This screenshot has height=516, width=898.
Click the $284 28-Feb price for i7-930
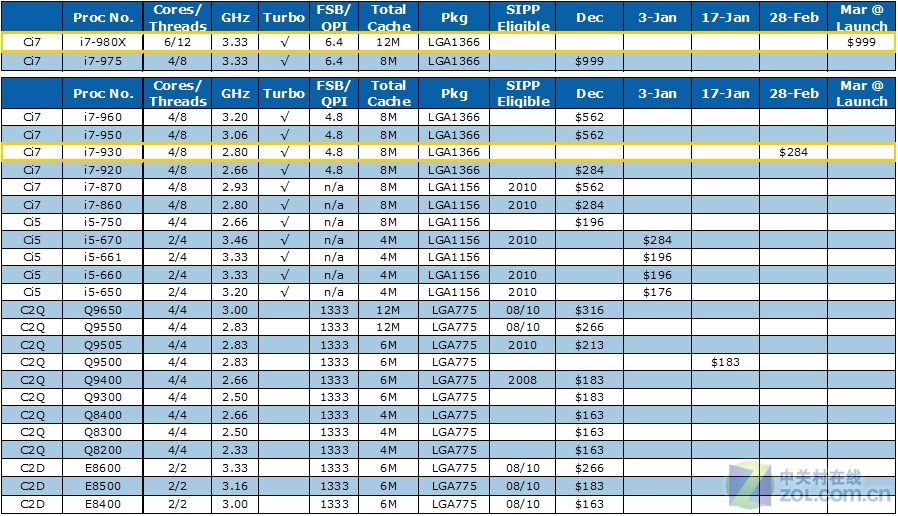793,152
